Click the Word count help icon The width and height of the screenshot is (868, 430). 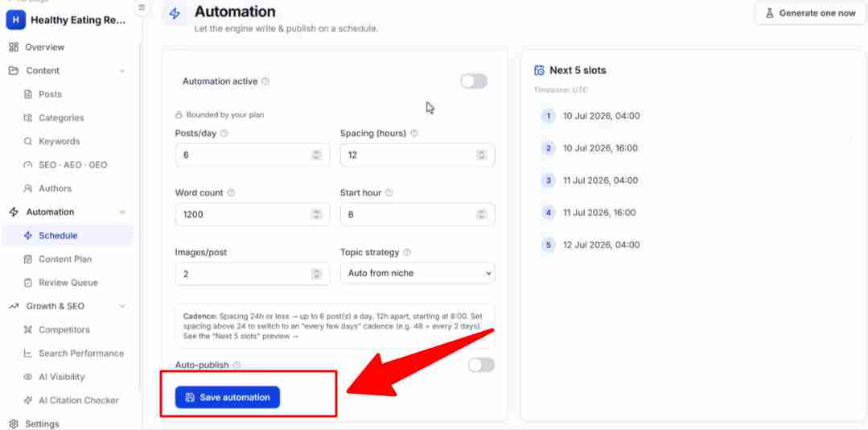pyautogui.click(x=231, y=192)
